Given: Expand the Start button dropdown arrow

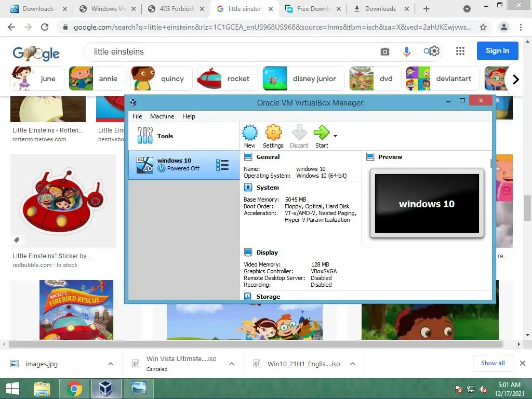Looking at the screenshot, I should click(x=335, y=136).
